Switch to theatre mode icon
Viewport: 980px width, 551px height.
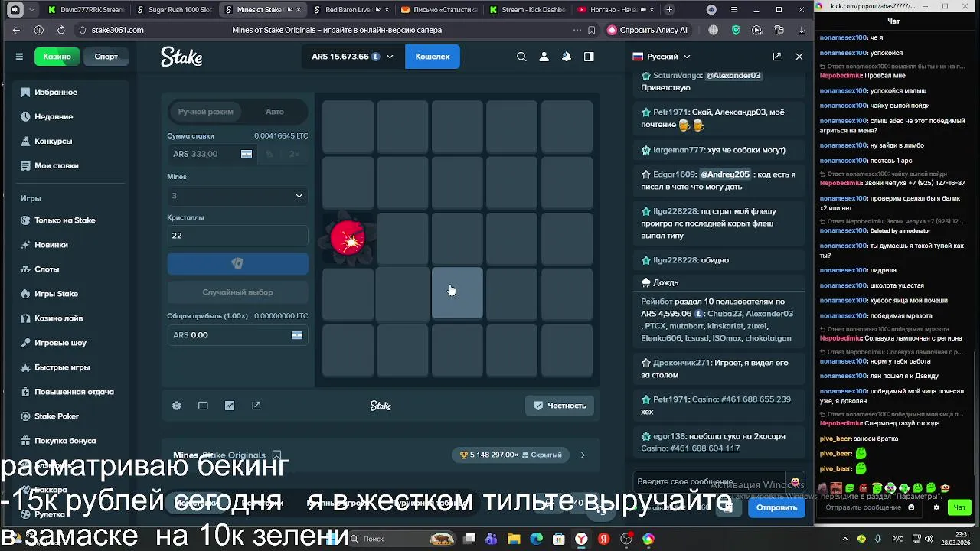click(203, 406)
